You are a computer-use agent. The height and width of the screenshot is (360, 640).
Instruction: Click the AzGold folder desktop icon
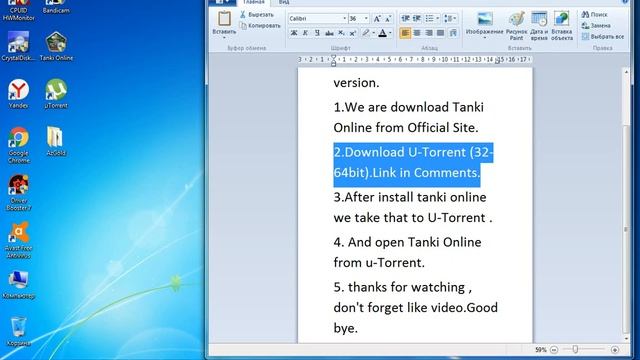tap(56, 141)
